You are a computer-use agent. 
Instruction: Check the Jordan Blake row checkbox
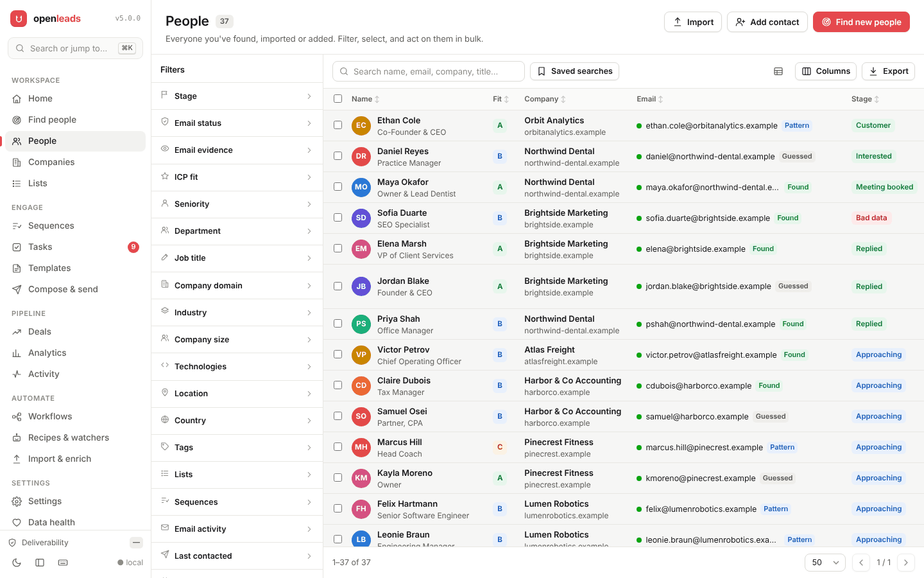[338, 286]
